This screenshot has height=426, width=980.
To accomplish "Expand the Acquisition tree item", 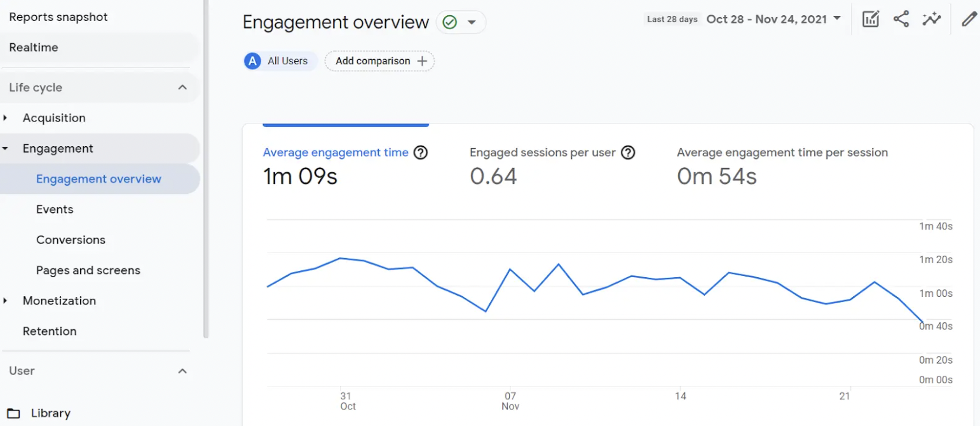I will 6,118.
